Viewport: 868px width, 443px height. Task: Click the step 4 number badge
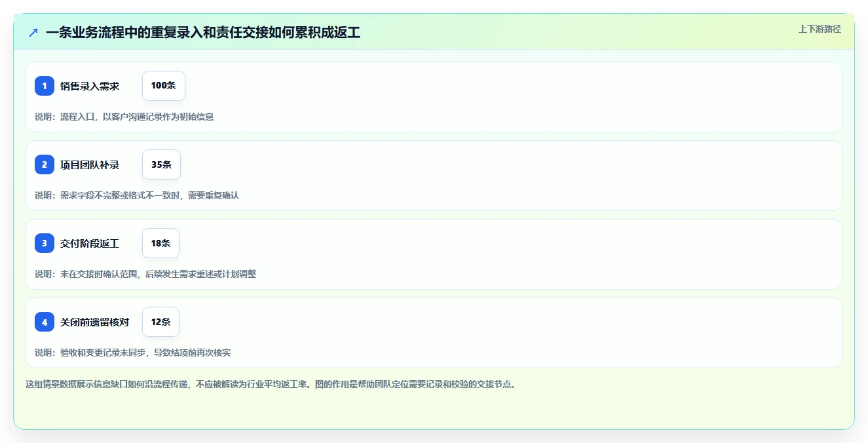(45, 322)
